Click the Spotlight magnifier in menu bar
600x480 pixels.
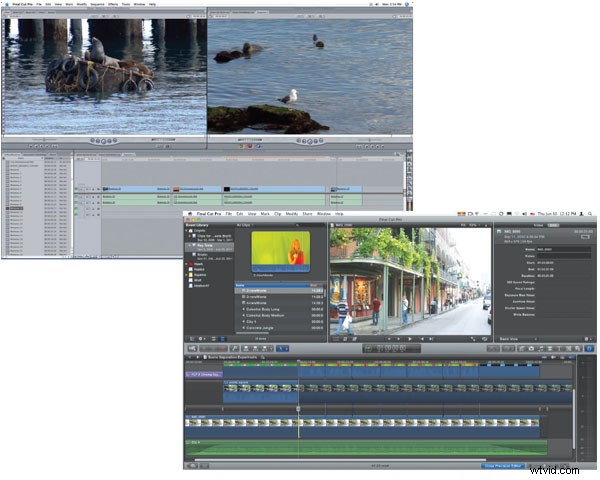tap(590, 214)
